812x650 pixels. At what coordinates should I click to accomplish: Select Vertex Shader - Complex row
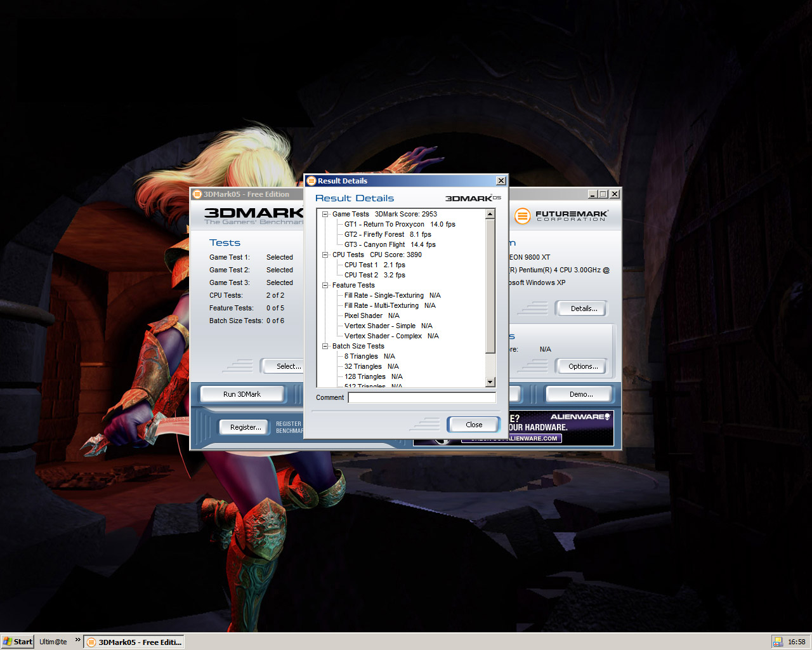coord(391,336)
